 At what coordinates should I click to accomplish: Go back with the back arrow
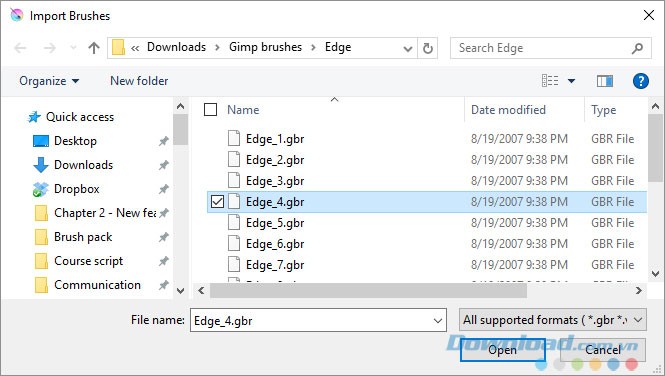20,48
